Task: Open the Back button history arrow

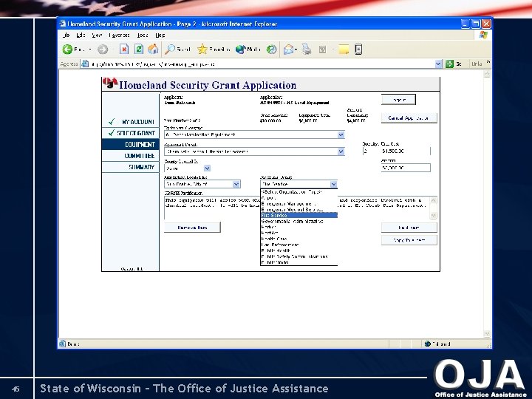Action: click(x=90, y=50)
